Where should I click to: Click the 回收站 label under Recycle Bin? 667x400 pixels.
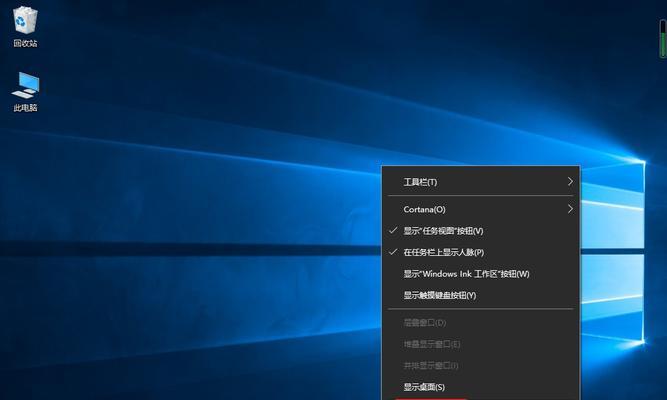25,43
